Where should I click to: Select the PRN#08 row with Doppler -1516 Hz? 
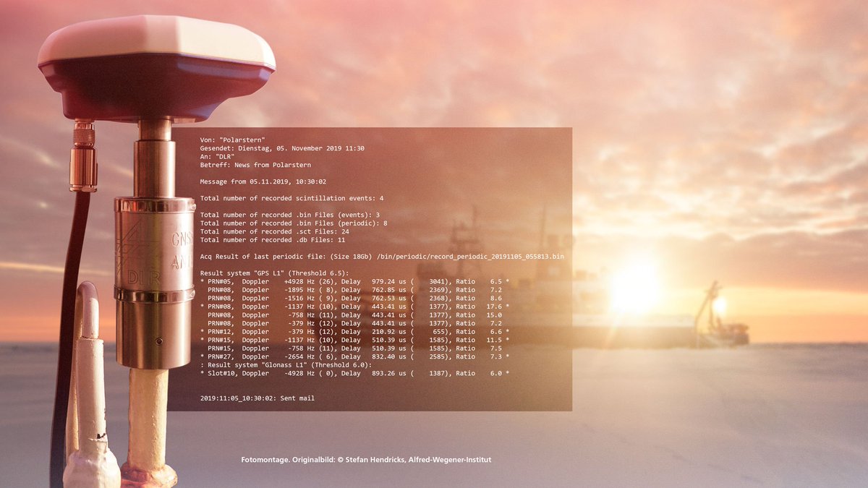pyautogui.click(x=354, y=299)
